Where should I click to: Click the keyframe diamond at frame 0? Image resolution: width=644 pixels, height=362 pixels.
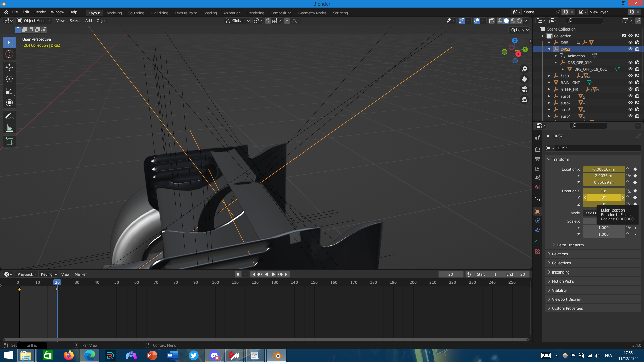pyautogui.click(x=19, y=289)
